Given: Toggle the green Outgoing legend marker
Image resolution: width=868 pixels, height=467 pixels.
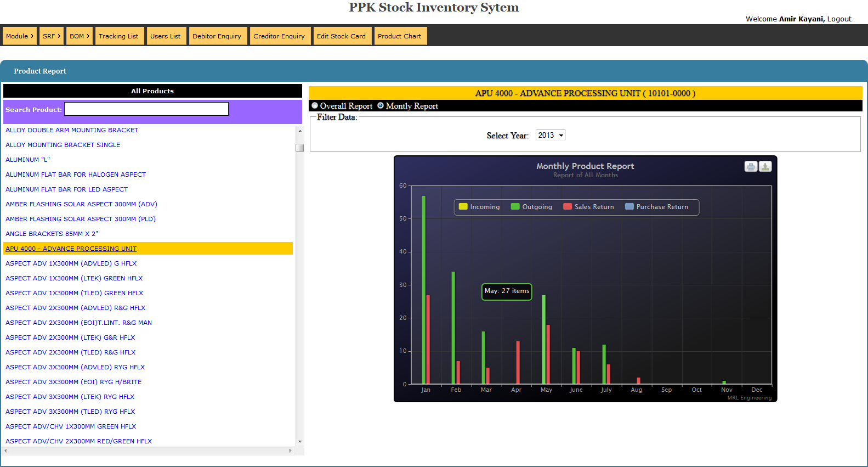Looking at the screenshot, I should [515, 207].
